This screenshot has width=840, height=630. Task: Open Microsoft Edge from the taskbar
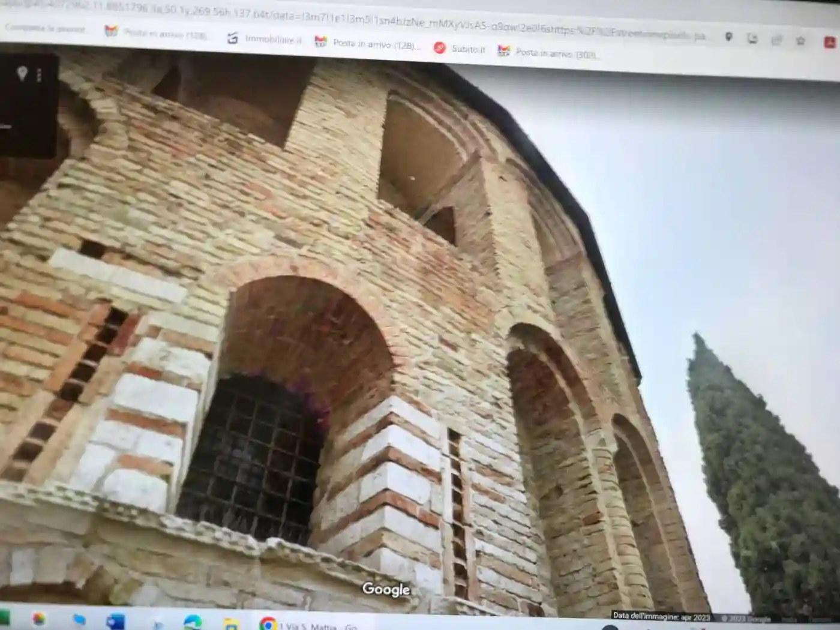pyautogui.click(x=193, y=623)
